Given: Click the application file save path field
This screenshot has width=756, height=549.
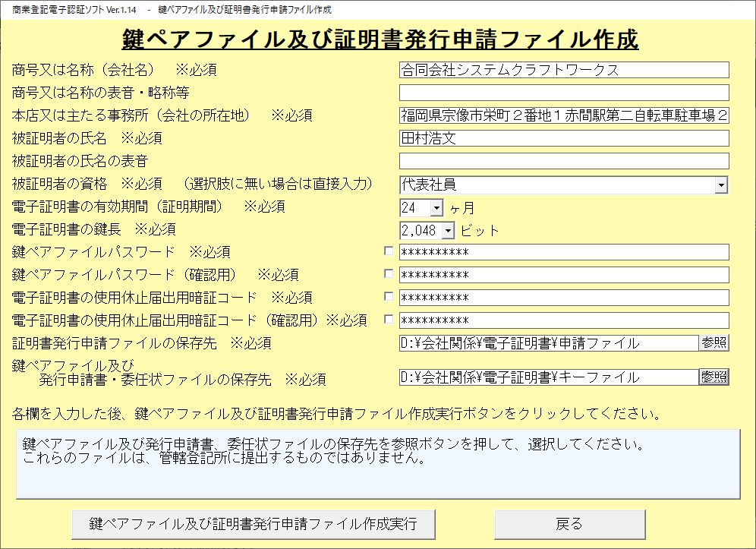Looking at the screenshot, I should (548, 343).
